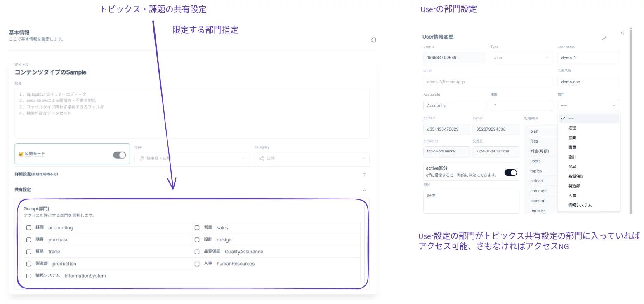Image resolution: width=644 pixels, height=304 pixels.
Task: Click the users row in 利用Plan
Action: [x=543, y=161]
